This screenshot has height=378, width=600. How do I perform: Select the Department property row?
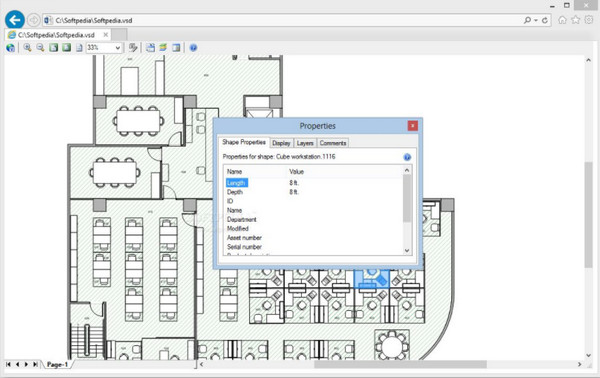(313, 219)
